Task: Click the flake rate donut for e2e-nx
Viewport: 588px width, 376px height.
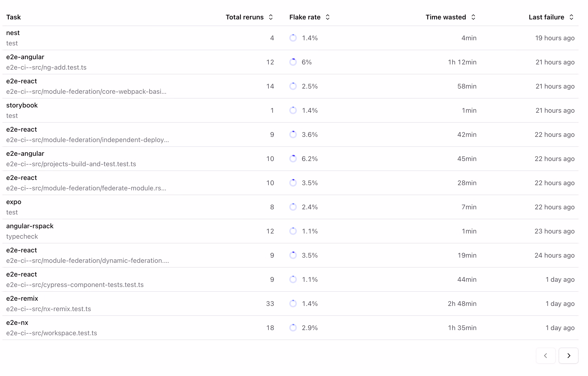Action: tap(293, 328)
